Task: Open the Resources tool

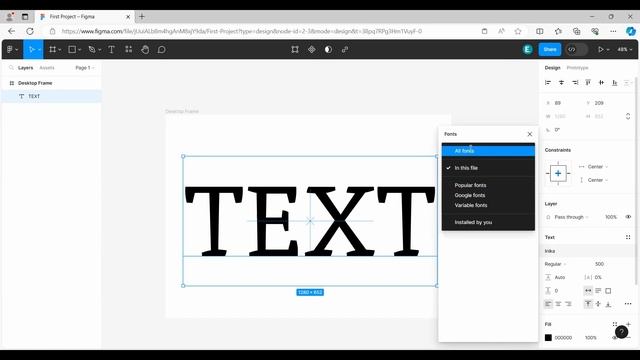Action: click(x=129, y=49)
